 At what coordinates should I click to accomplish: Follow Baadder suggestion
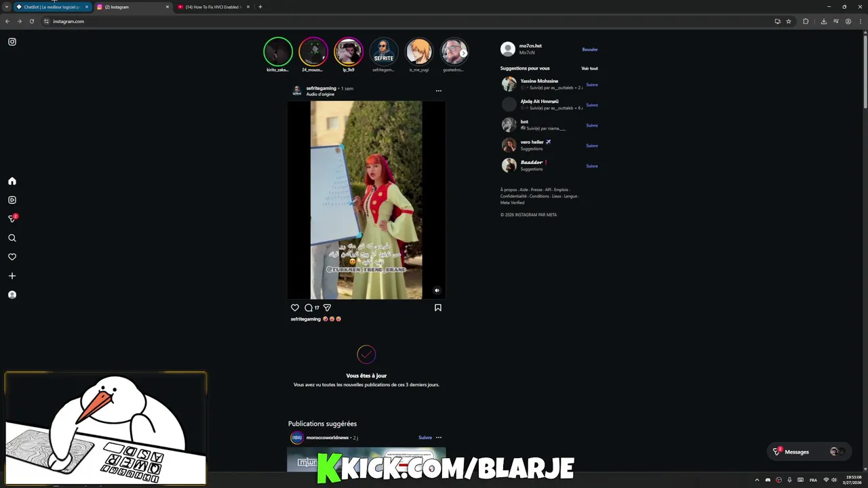click(x=592, y=166)
